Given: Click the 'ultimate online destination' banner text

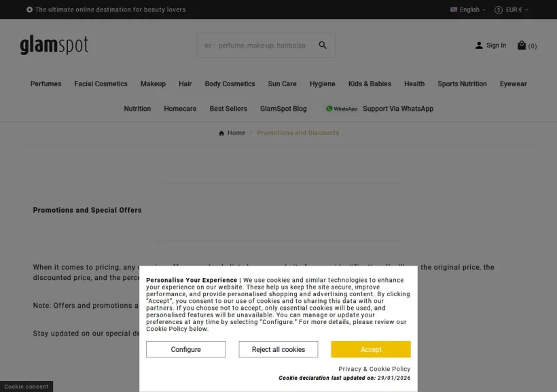Looking at the screenshot, I should [x=111, y=10].
